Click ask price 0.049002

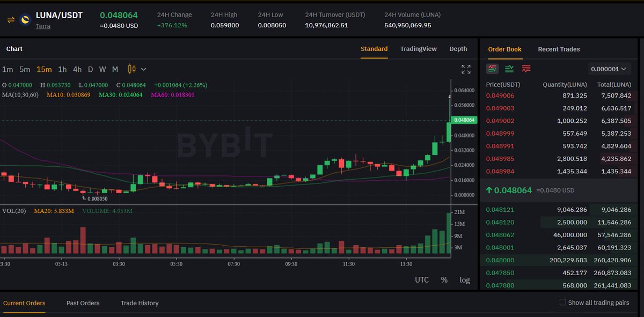click(500, 121)
